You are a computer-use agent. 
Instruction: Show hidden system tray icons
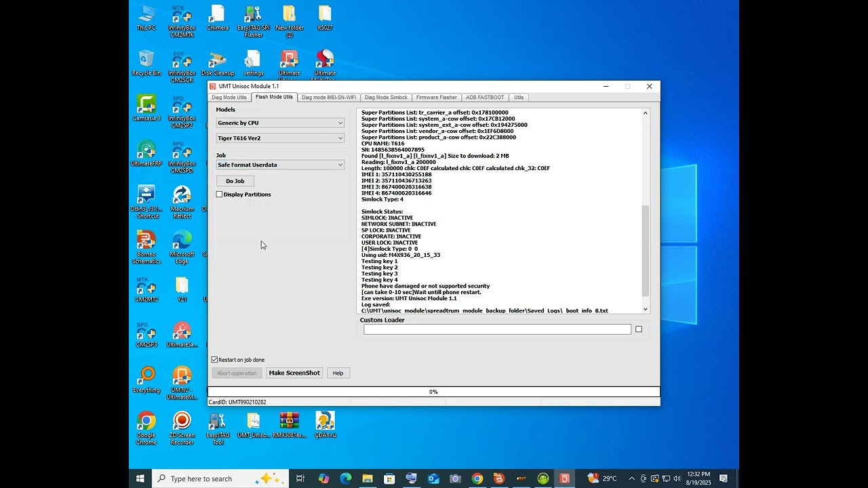pyautogui.click(x=632, y=479)
